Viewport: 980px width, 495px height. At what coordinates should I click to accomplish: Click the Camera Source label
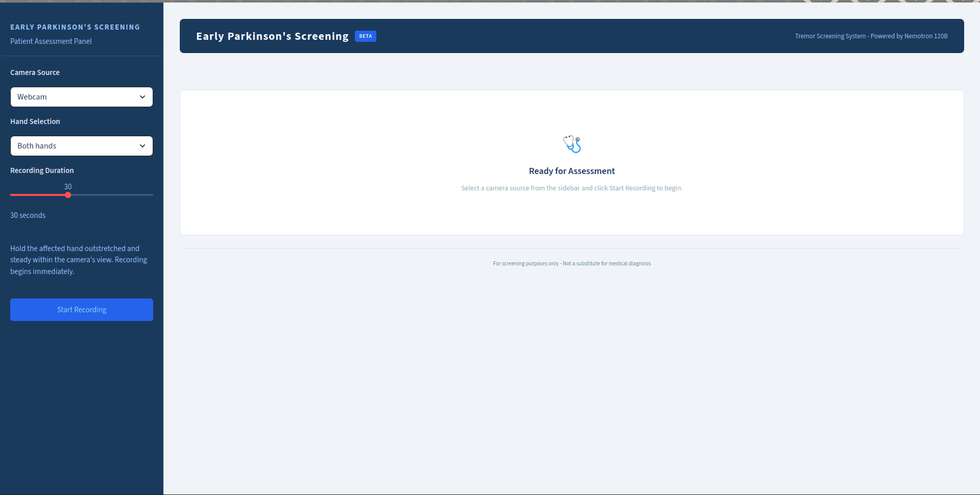pos(35,72)
